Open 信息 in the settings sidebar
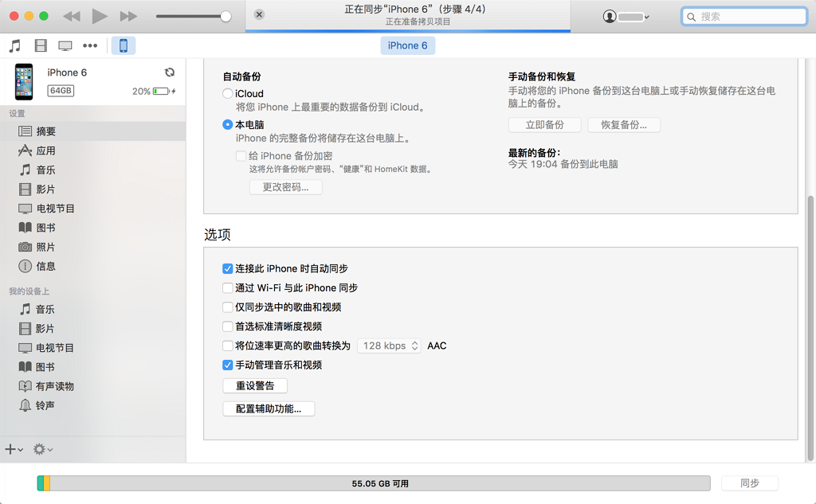816x504 pixels. click(92, 266)
